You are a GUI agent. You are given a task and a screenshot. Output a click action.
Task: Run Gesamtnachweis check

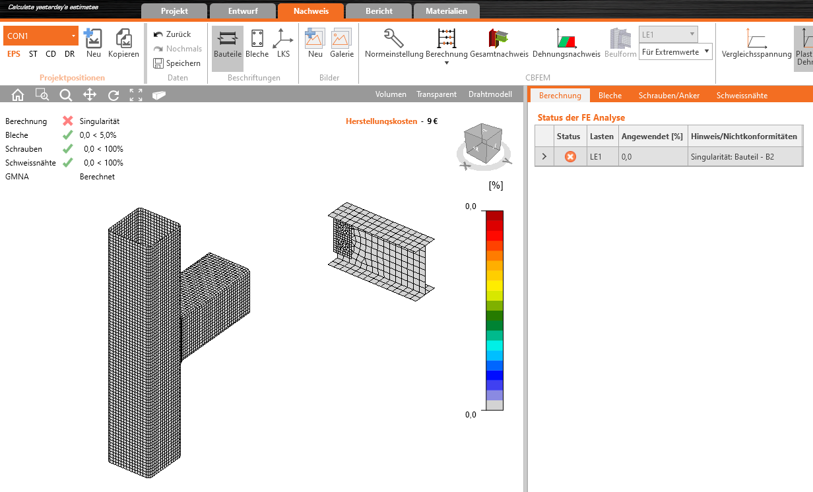pyautogui.click(x=498, y=39)
